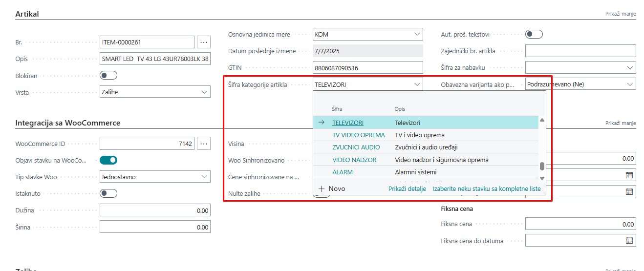644x271 pixels.
Task: Select TV VIDEO OPREMA from the list
Action: point(358,135)
